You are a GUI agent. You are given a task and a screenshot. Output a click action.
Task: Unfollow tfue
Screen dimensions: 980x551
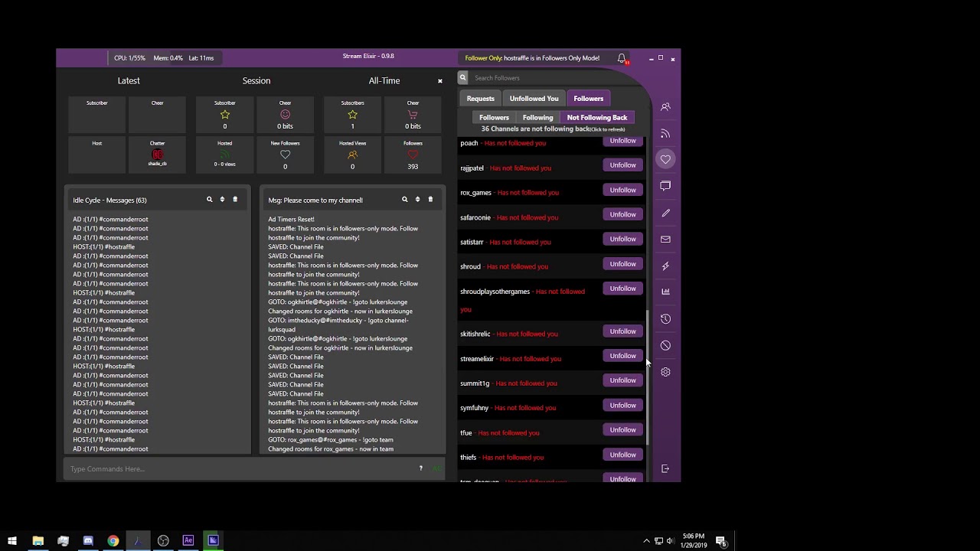(623, 430)
